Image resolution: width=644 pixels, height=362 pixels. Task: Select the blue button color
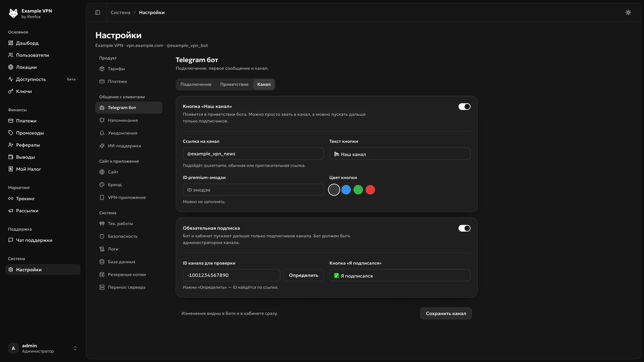pyautogui.click(x=346, y=190)
